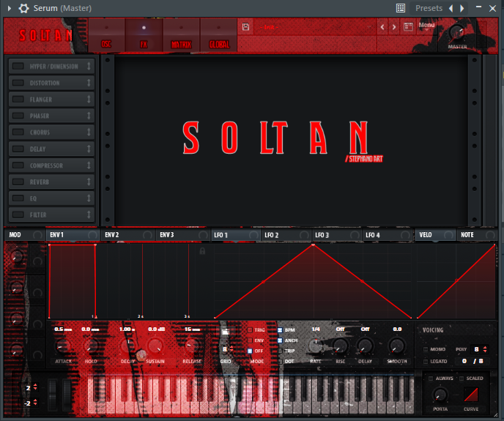This screenshot has width=504, height=421.
Task: Switch to the MATRIX tab
Action: point(181,35)
